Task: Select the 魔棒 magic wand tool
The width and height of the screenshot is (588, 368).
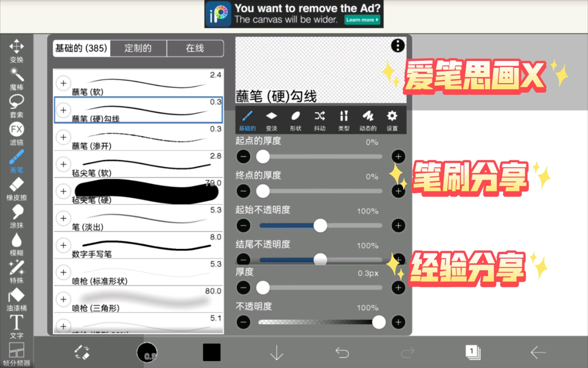Action: point(16,79)
